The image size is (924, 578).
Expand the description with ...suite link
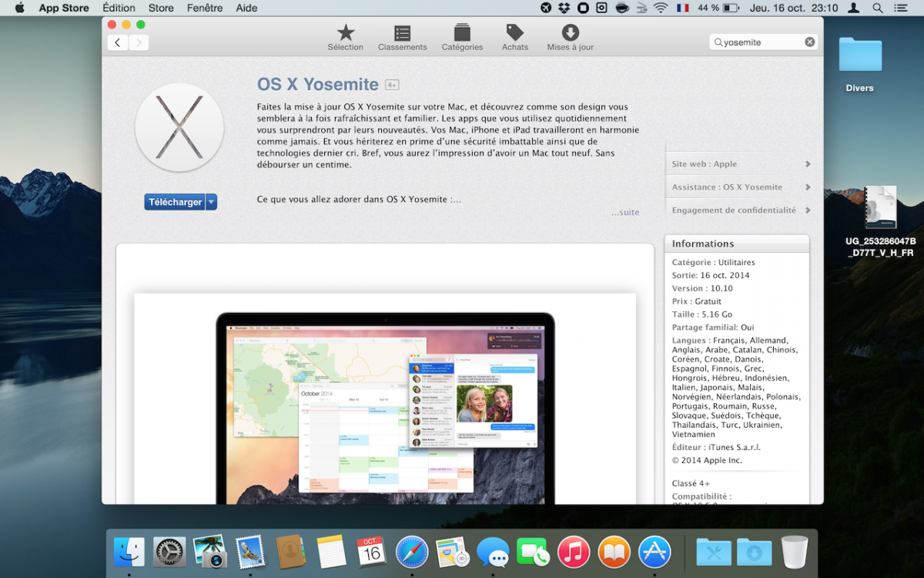[x=625, y=213]
